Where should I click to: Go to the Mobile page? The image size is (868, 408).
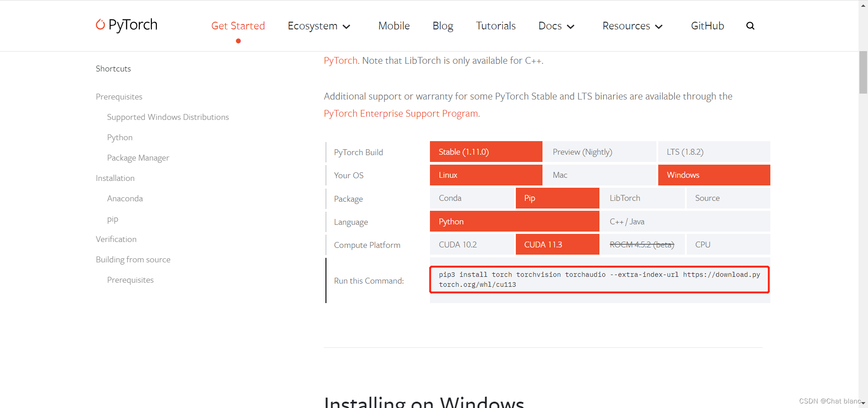point(394,26)
